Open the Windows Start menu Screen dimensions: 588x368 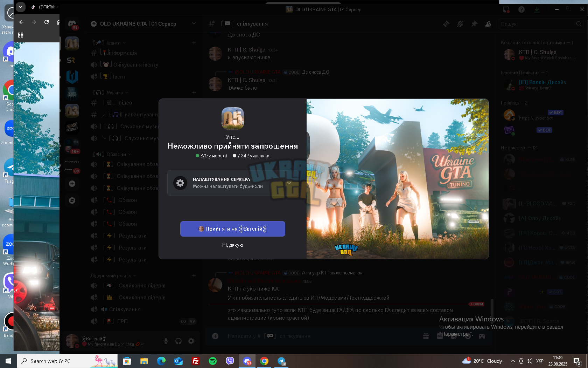pos(8,361)
